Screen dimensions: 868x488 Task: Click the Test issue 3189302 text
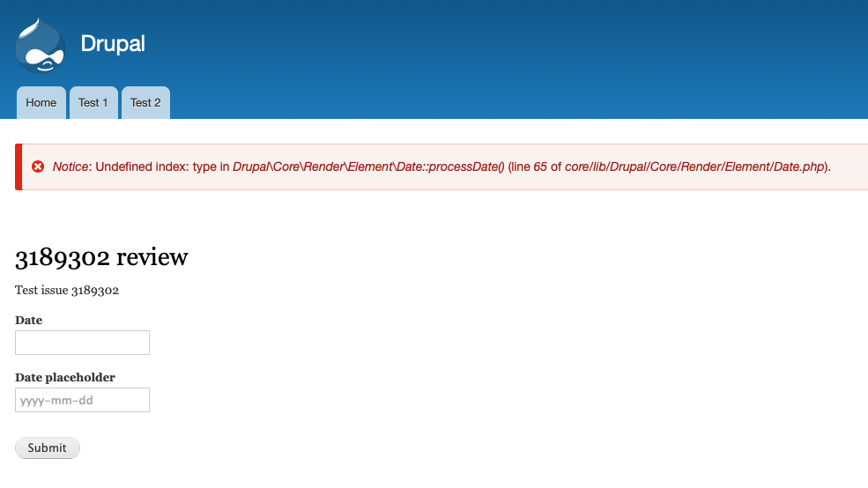coord(67,291)
